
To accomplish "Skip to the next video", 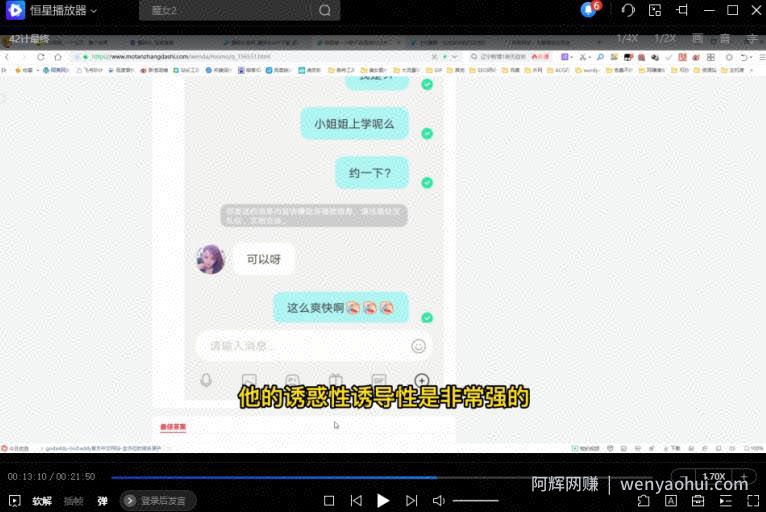I will pos(412,501).
